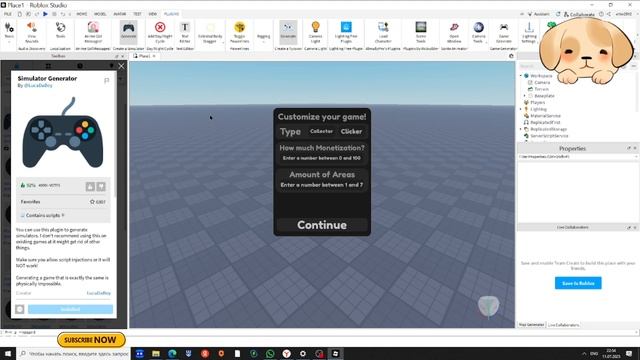This screenshot has width=640, height=360.
Task: Click the Monetization number input field
Action: [322, 158]
